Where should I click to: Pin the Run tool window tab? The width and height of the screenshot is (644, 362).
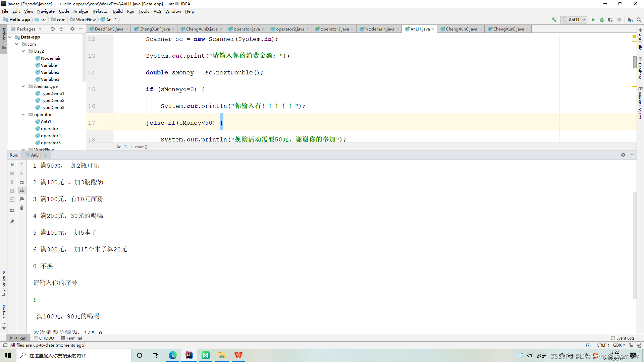click(12, 221)
